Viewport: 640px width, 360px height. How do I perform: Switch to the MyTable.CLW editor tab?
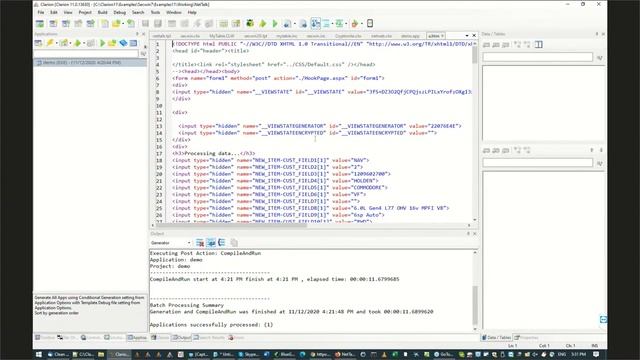(x=222, y=36)
